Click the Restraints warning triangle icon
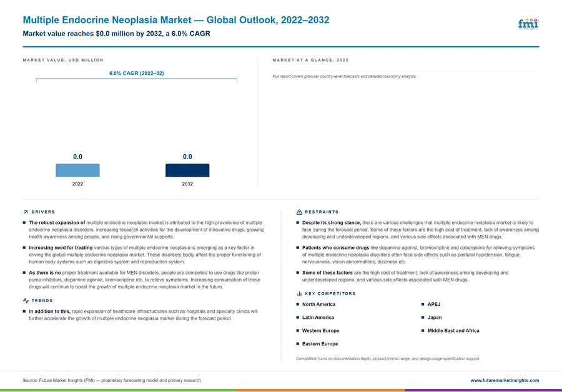 click(x=299, y=212)
